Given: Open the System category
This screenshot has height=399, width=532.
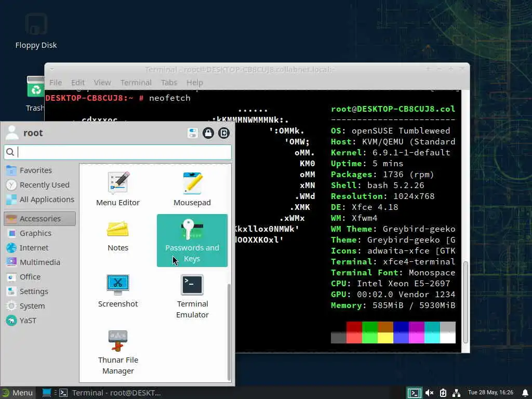Looking at the screenshot, I should pyautogui.click(x=39, y=306).
